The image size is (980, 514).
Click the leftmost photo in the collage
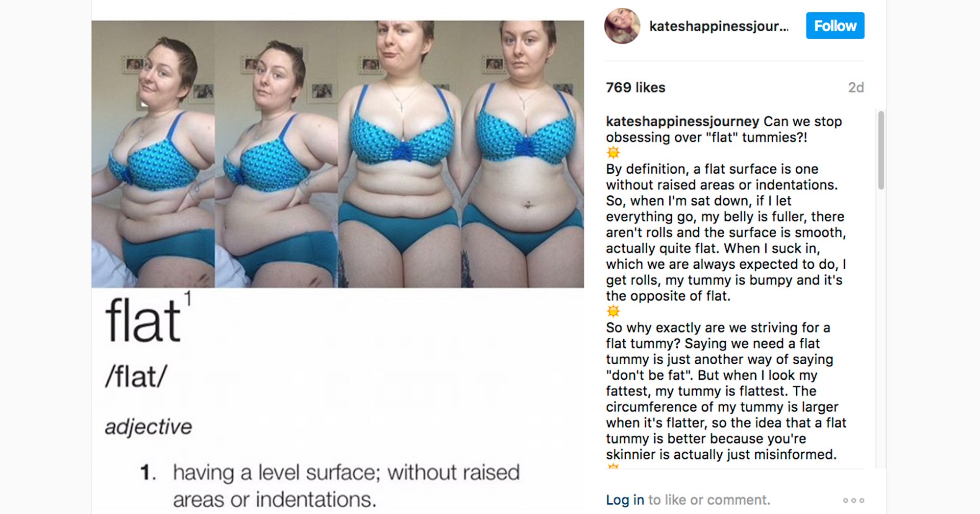(x=153, y=154)
